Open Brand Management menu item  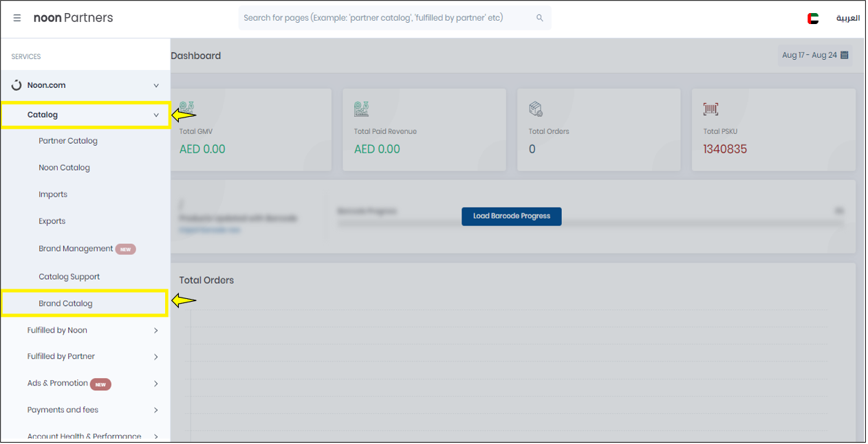(76, 249)
